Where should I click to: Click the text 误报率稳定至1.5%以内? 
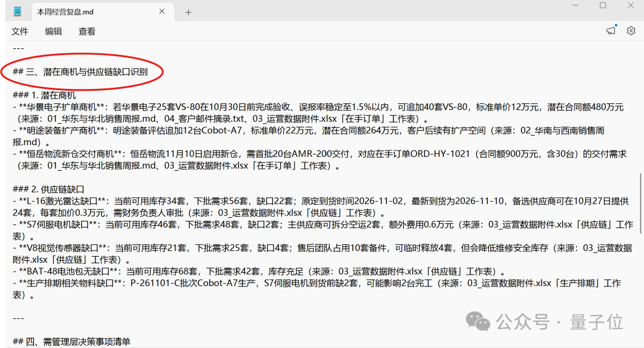tap(344, 107)
